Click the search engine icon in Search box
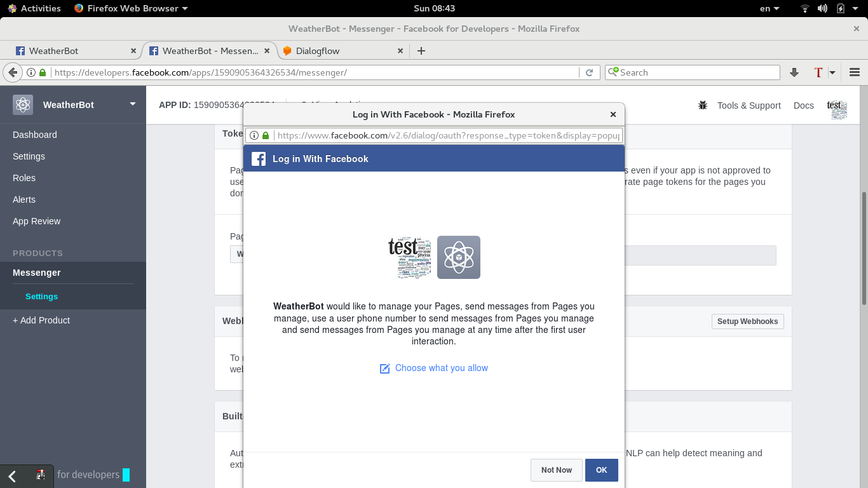Screen dimensions: 868x488 tap(613, 72)
